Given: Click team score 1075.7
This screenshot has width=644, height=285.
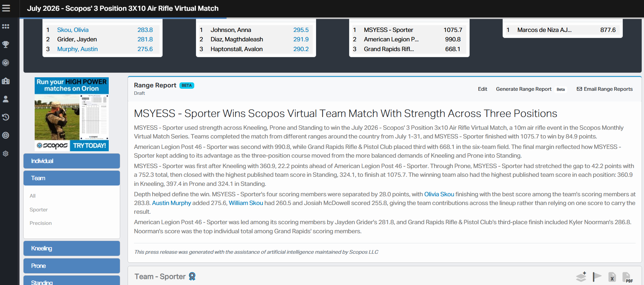Looking at the screenshot, I should click(453, 30).
